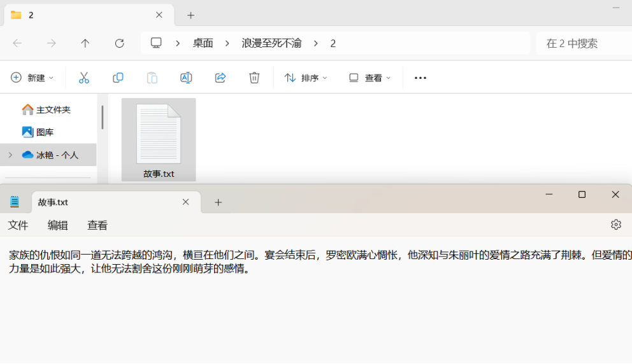Open the See more ellipsis menu
Image resolution: width=632 pixels, height=364 pixels.
pyautogui.click(x=420, y=78)
